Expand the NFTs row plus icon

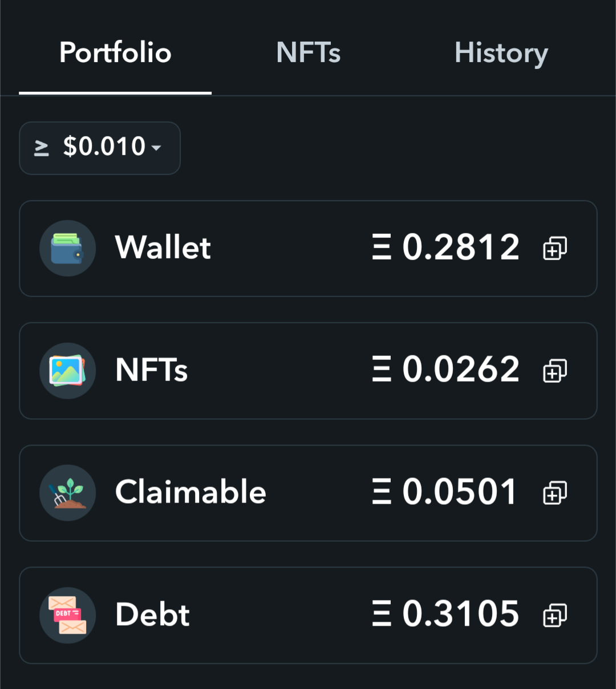(555, 371)
